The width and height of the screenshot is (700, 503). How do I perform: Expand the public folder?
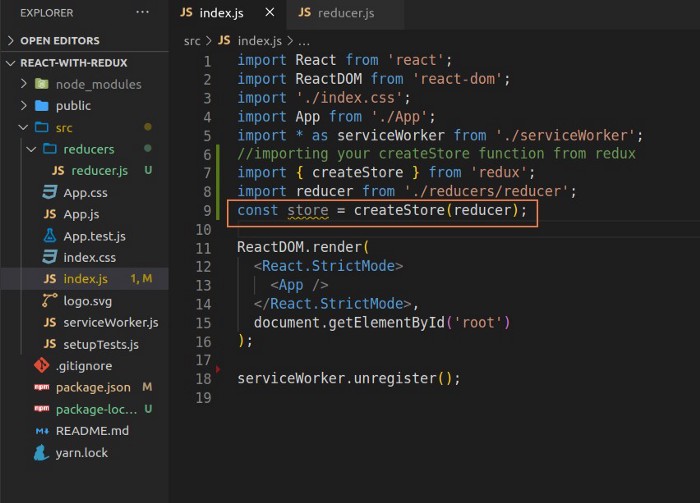pos(73,106)
